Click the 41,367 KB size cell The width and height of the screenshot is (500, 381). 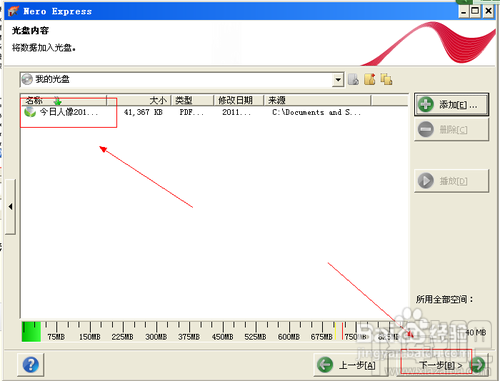(x=143, y=112)
